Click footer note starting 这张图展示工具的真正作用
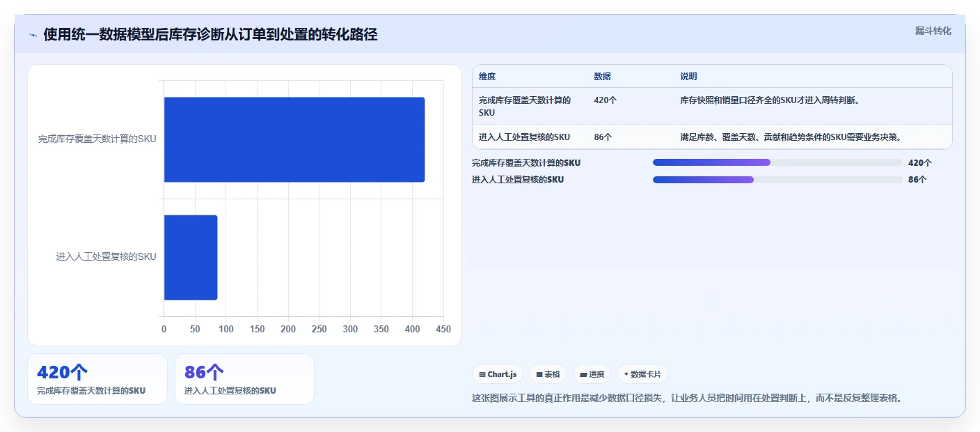This screenshot has height=432, width=980. pos(688,399)
